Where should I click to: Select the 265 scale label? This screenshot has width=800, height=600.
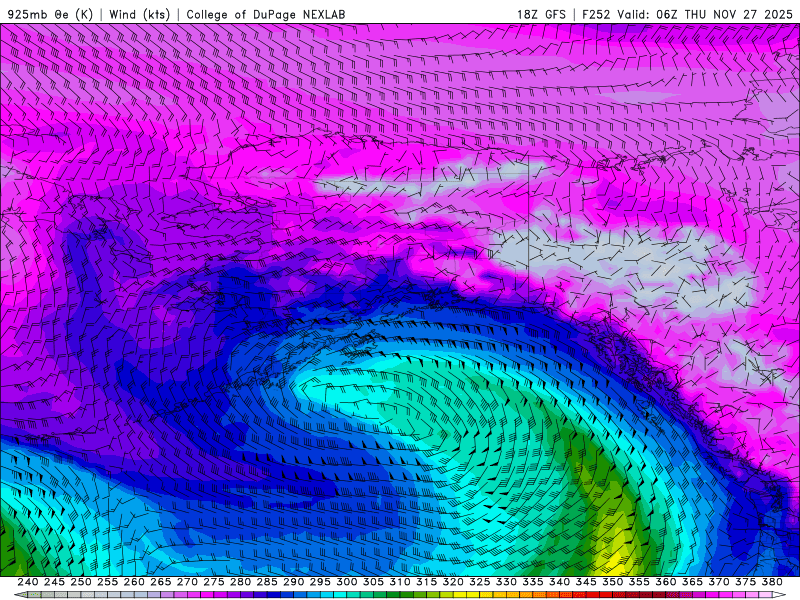tap(160, 582)
